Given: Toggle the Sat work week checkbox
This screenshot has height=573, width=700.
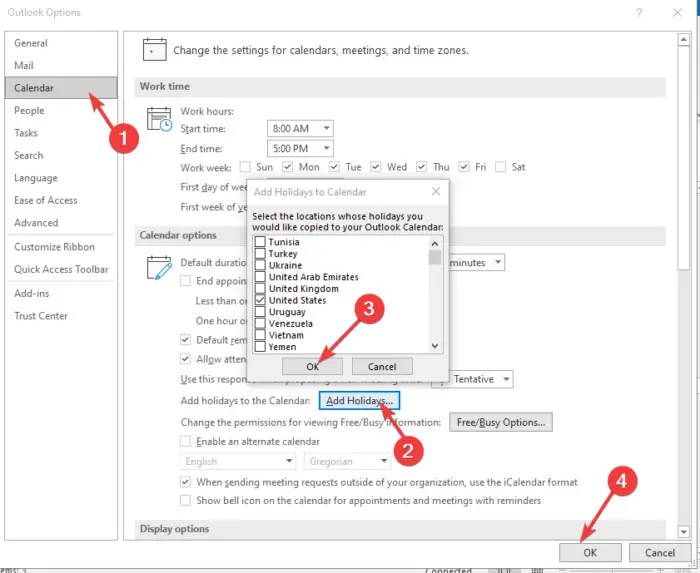Looking at the screenshot, I should point(501,167).
